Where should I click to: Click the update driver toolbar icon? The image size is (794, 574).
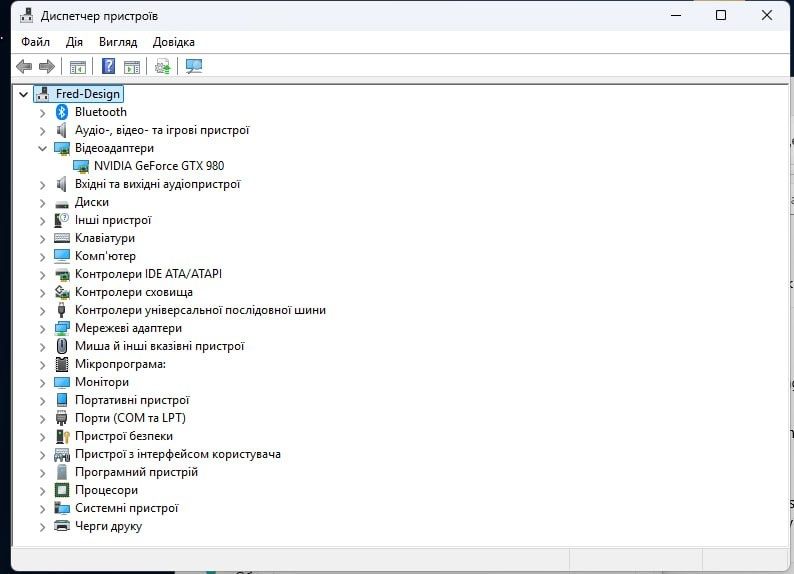pos(163,66)
